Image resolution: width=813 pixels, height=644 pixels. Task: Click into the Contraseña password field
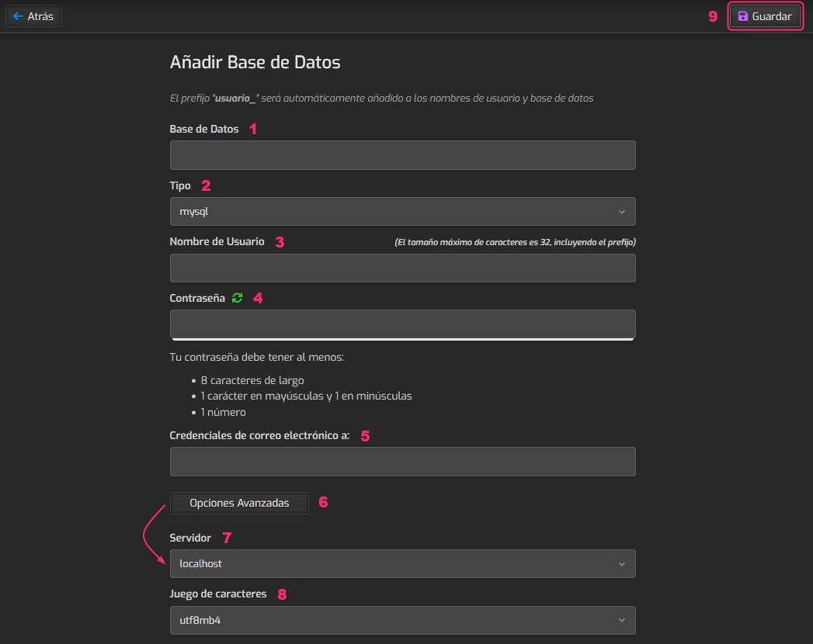click(402, 323)
